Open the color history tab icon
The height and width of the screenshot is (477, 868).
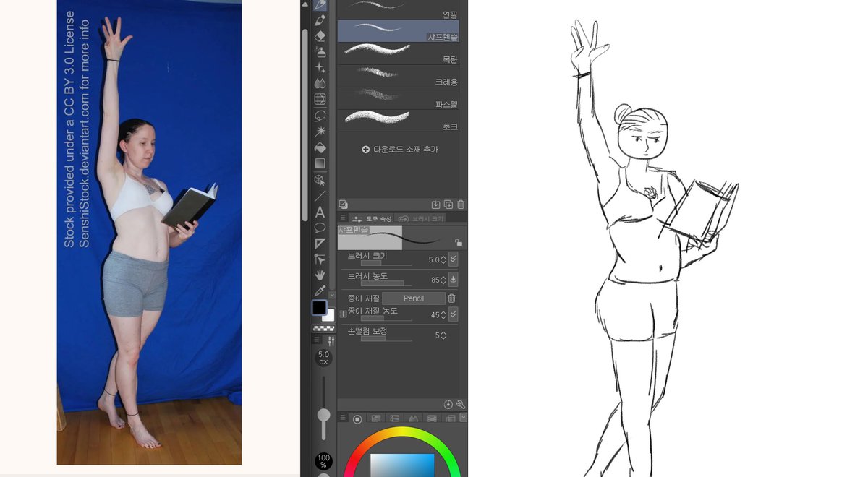coord(450,418)
